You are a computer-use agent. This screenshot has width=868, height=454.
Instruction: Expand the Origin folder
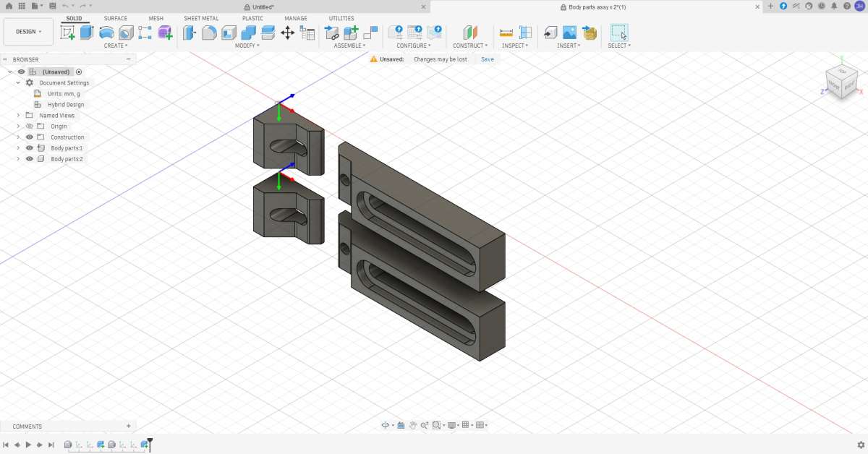pyautogui.click(x=18, y=127)
